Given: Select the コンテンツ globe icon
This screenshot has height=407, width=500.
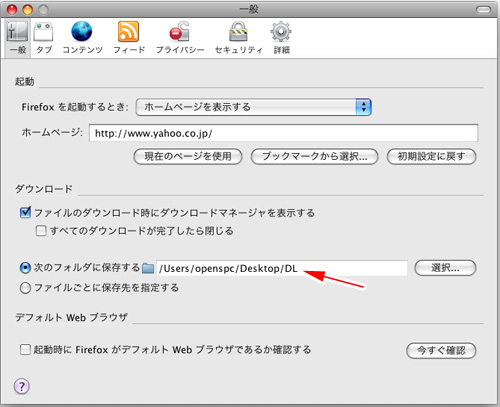Looking at the screenshot, I should coord(82,31).
